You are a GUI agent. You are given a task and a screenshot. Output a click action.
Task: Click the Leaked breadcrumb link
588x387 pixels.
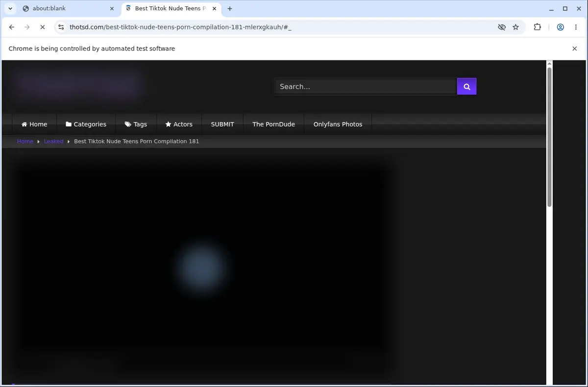53,141
